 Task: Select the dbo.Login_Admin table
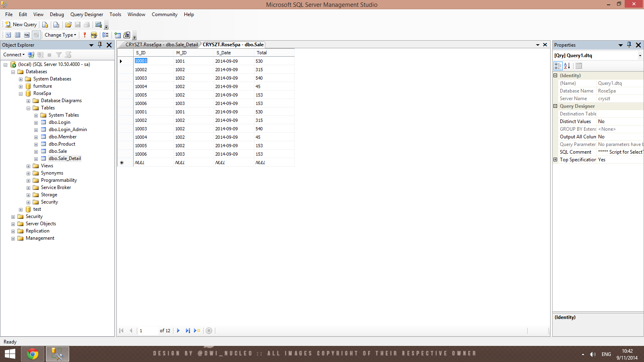click(x=68, y=130)
